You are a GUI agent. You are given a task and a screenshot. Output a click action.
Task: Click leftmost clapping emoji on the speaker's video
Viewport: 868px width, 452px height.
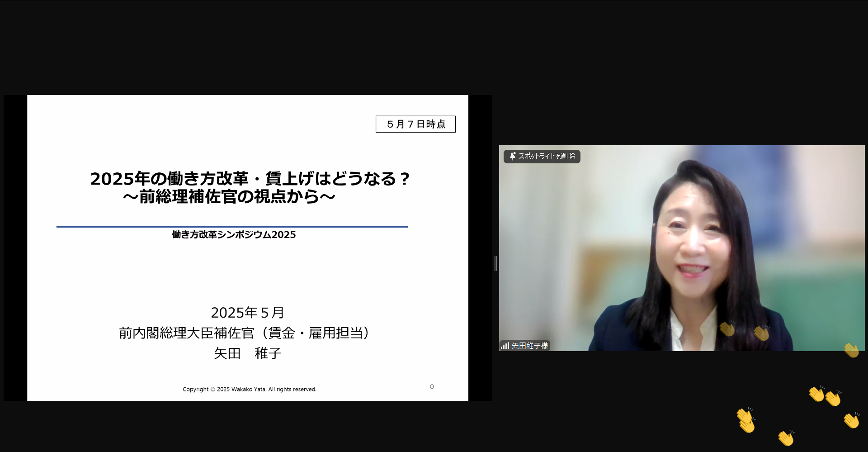pos(727,329)
